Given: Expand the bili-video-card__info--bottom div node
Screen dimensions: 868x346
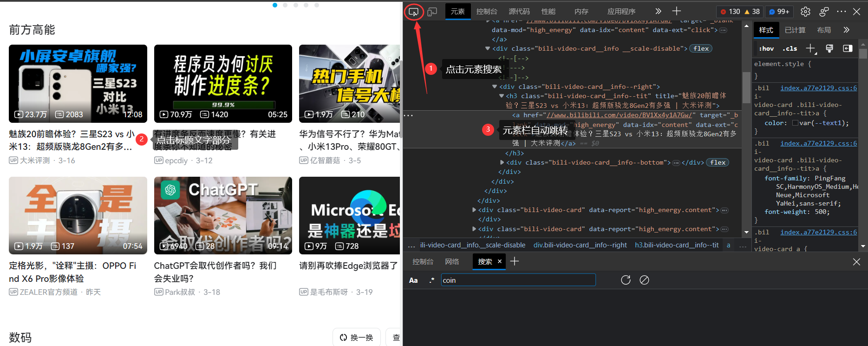Looking at the screenshot, I should coord(502,163).
